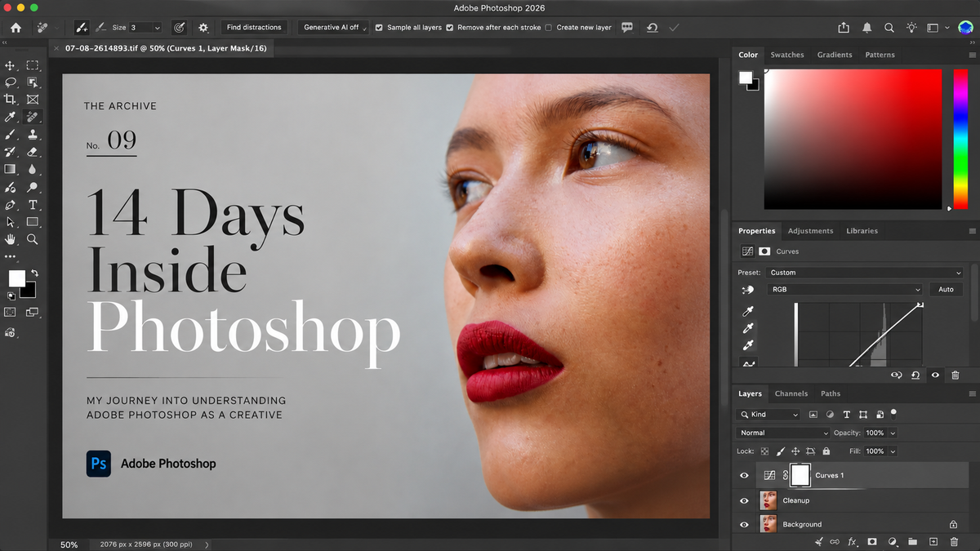
Task: Switch to the Paths tab
Action: point(831,393)
